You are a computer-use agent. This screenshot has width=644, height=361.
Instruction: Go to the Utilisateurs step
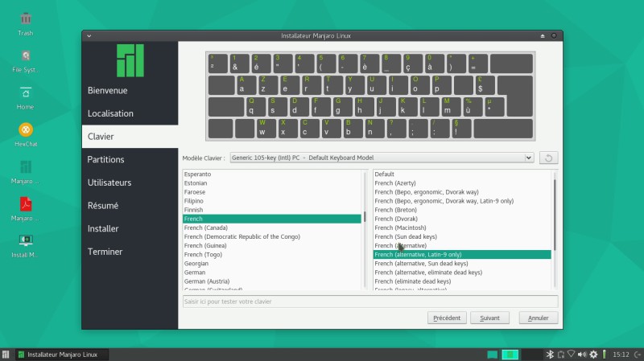click(x=109, y=183)
